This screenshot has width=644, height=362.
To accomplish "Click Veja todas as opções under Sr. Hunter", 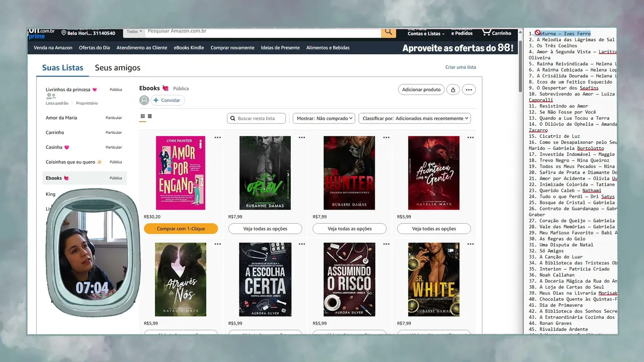I will 350,229.
